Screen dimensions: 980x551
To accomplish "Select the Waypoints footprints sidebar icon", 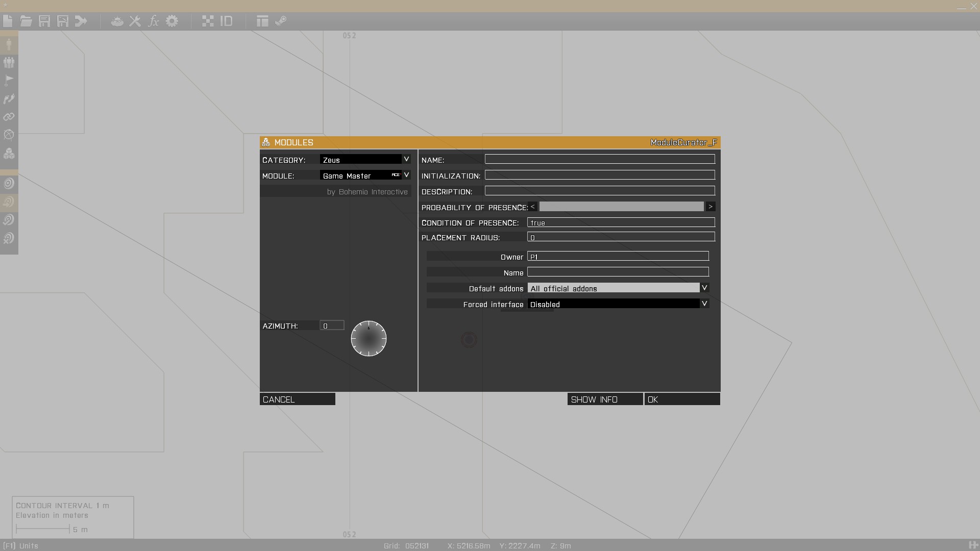I will (x=9, y=99).
